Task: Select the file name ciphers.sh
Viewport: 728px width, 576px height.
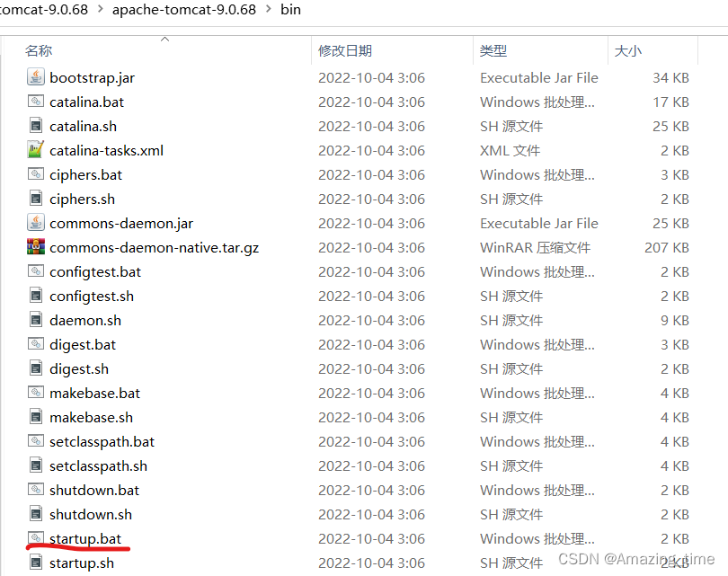Action: (x=82, y=199)
